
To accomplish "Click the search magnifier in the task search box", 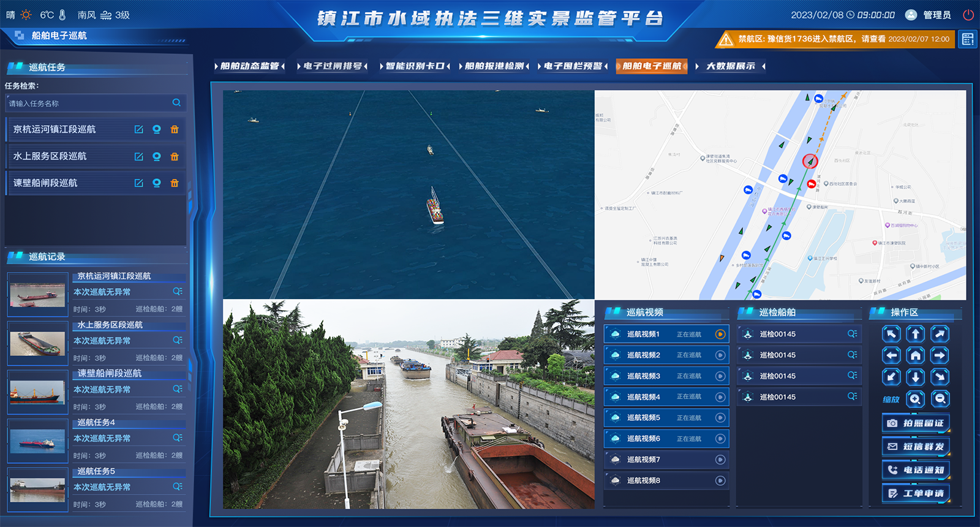I will [x=176, y=103].
